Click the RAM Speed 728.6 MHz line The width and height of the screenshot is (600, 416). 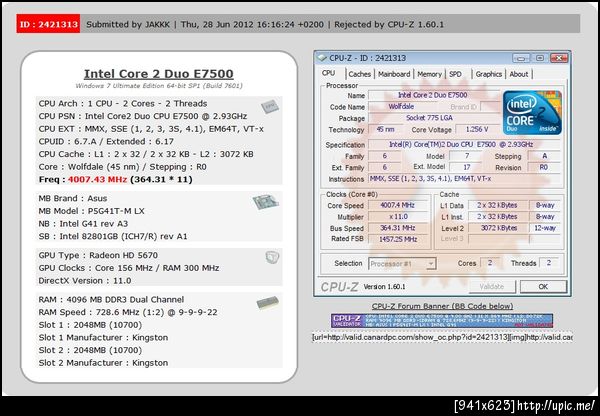128,312
